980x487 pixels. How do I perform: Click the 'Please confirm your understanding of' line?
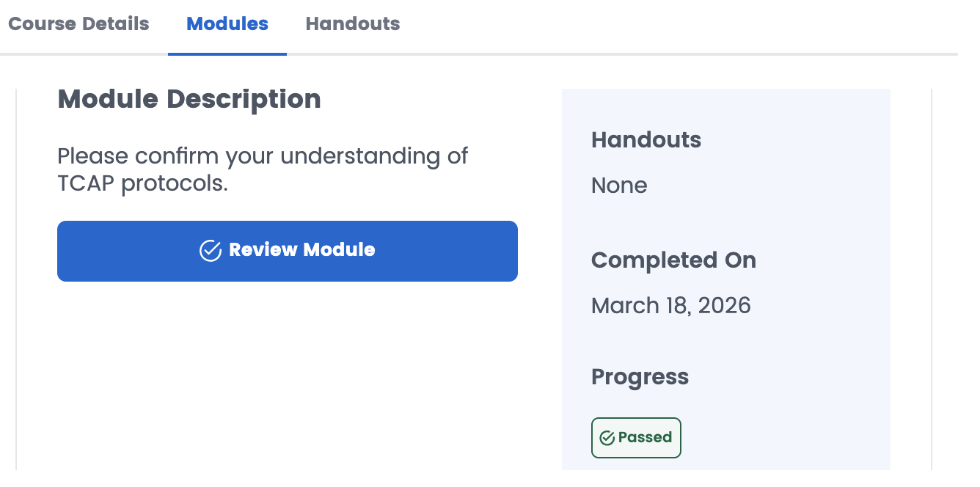(263, 156)
